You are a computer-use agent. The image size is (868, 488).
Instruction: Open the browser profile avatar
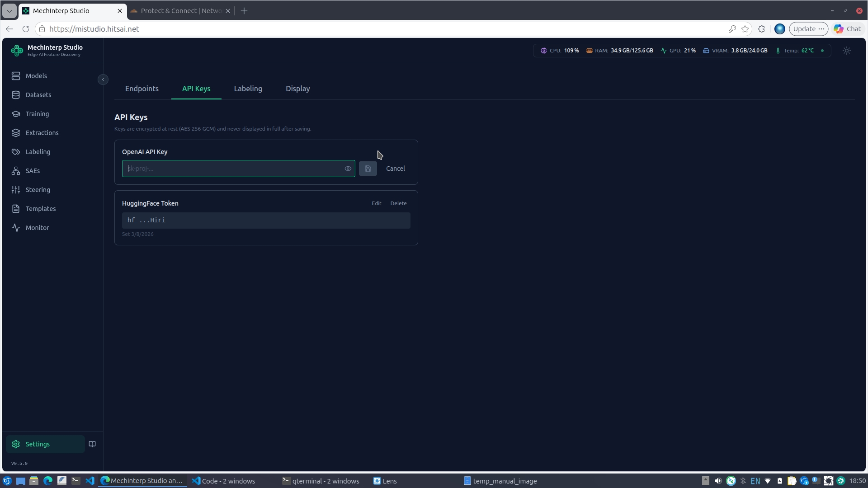(780, 29)
